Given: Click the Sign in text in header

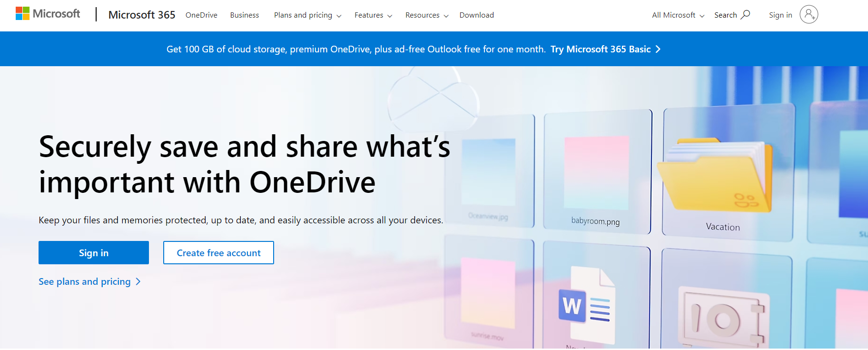Looking at the screenshot, I should (780, 15).
